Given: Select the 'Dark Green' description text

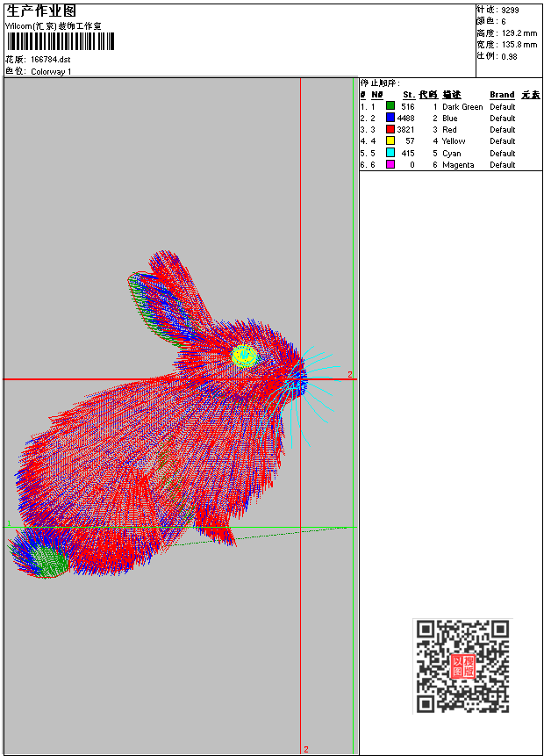Looking at the screenshot, I should 462,106.
